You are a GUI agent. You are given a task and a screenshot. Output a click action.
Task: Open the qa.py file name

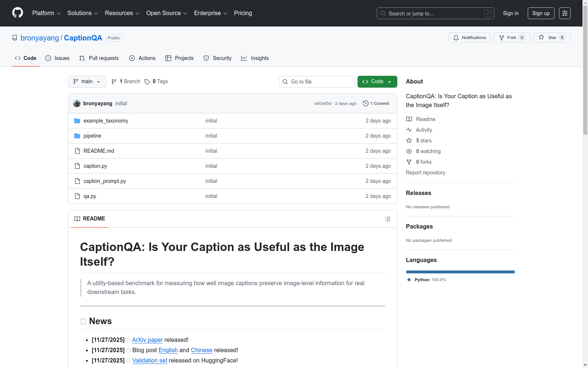pos(90,196)
